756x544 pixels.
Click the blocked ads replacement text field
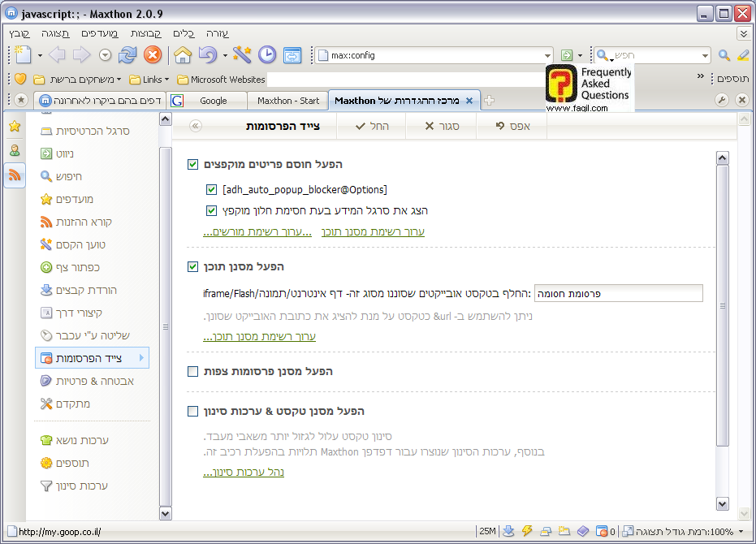pos(617,293)
